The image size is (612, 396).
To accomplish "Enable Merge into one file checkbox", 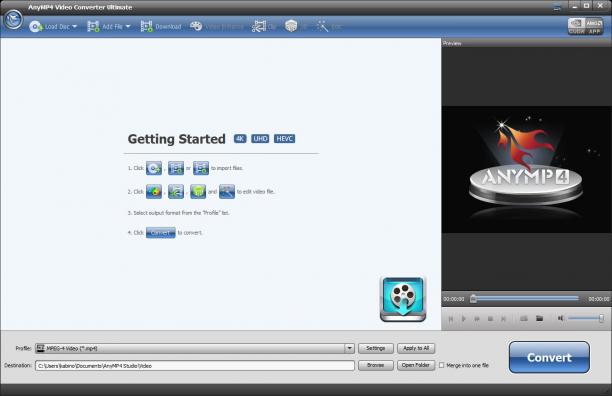I will tap(441, 366).
